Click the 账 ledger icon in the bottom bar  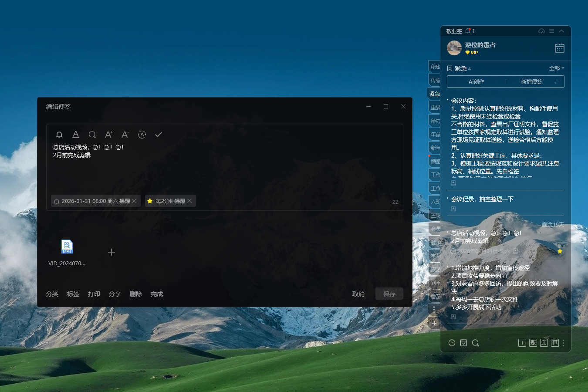tap(533, 343)
